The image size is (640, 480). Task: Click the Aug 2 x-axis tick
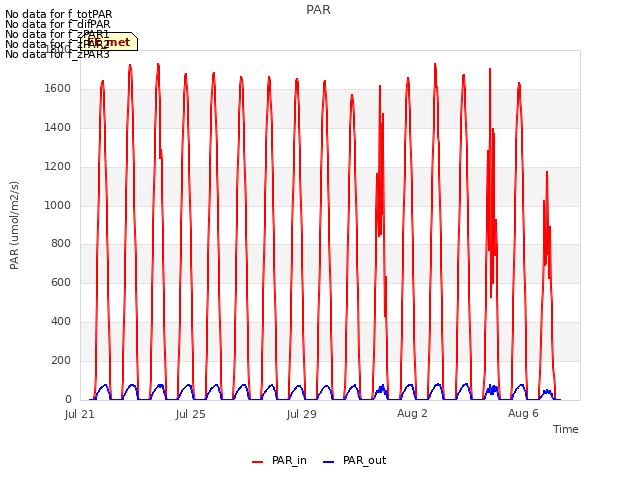[412, 413]
